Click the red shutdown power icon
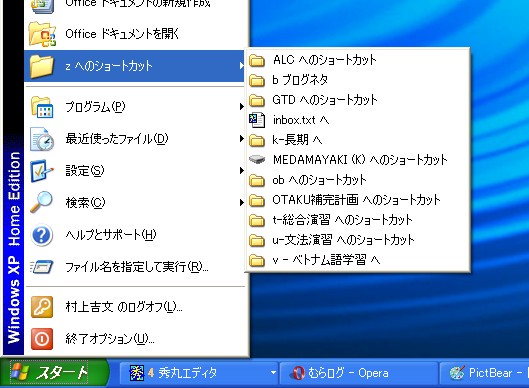Image resolution: width=529 pixels, height=388 pixels. pos(42,338)
